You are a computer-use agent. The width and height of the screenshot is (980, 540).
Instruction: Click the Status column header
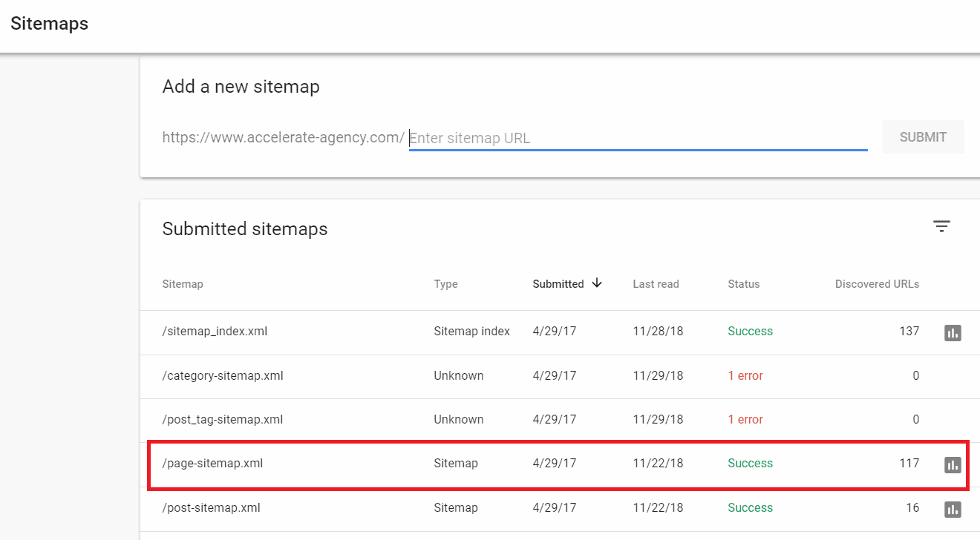pos(743,284)
